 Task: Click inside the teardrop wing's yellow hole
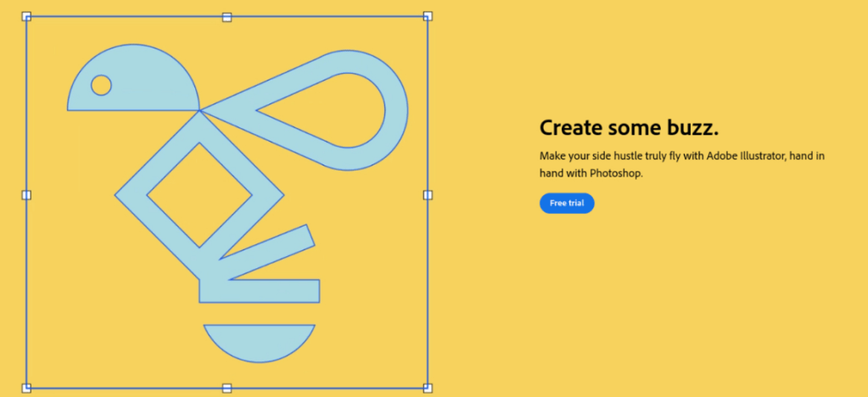pos(331,110)
